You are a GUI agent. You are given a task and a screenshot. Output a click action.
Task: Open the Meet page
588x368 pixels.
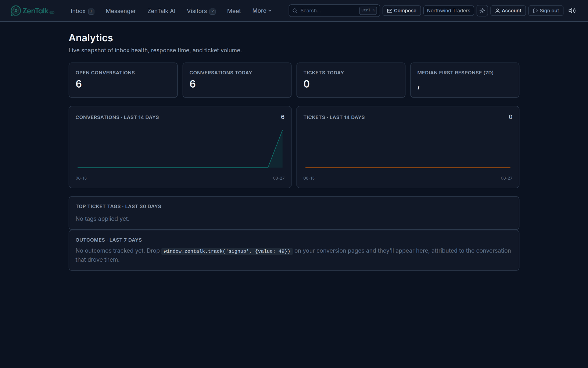point(234,11)
